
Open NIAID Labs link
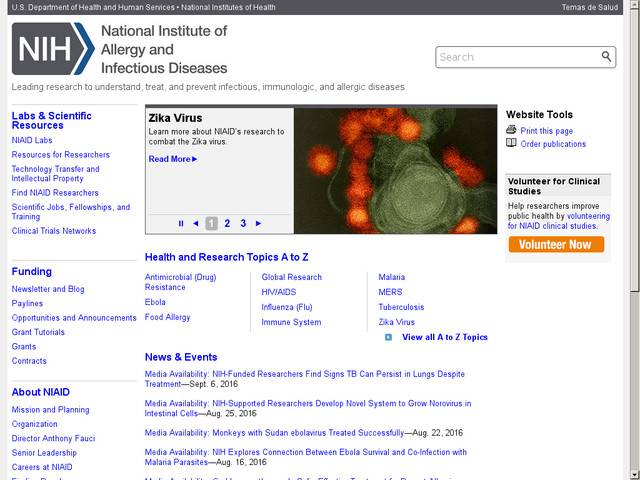pyautogui.click(x=32, y=140)
